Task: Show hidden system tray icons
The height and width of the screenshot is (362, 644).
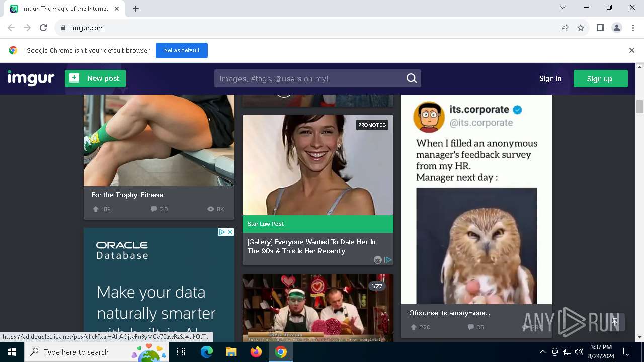Action: 542,352
